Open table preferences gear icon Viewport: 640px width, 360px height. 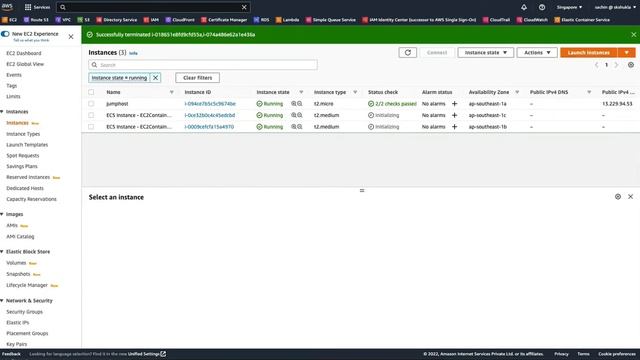[631, 65]
